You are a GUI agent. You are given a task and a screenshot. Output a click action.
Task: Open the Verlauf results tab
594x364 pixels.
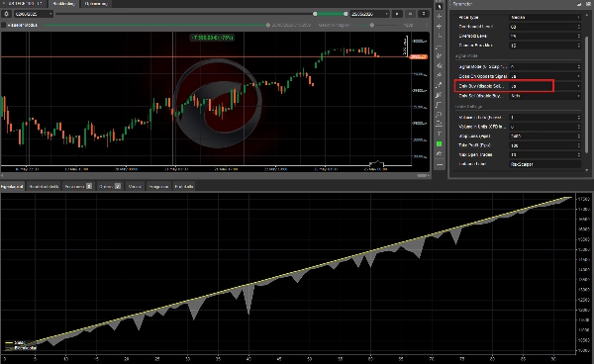coord(135,187)
